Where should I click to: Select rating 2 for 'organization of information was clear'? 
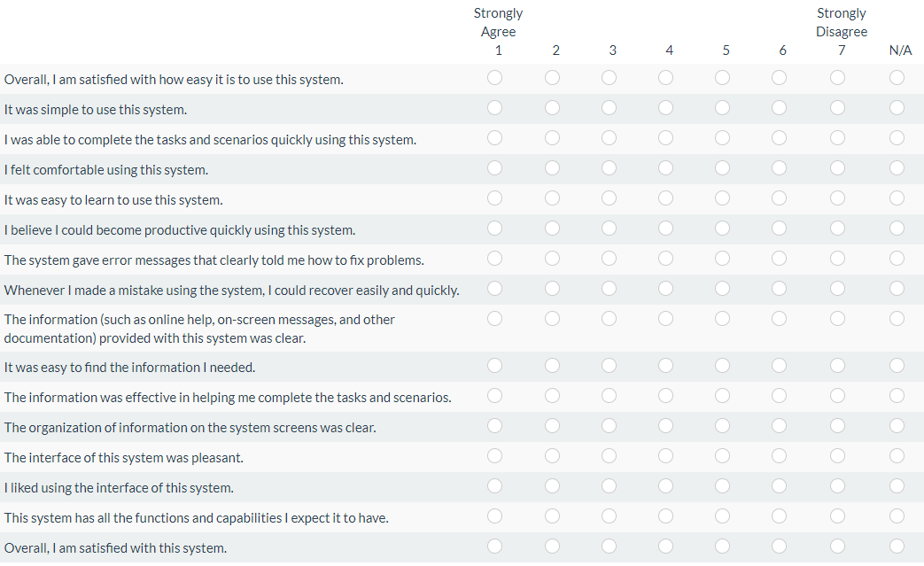(x=553, y=426)
